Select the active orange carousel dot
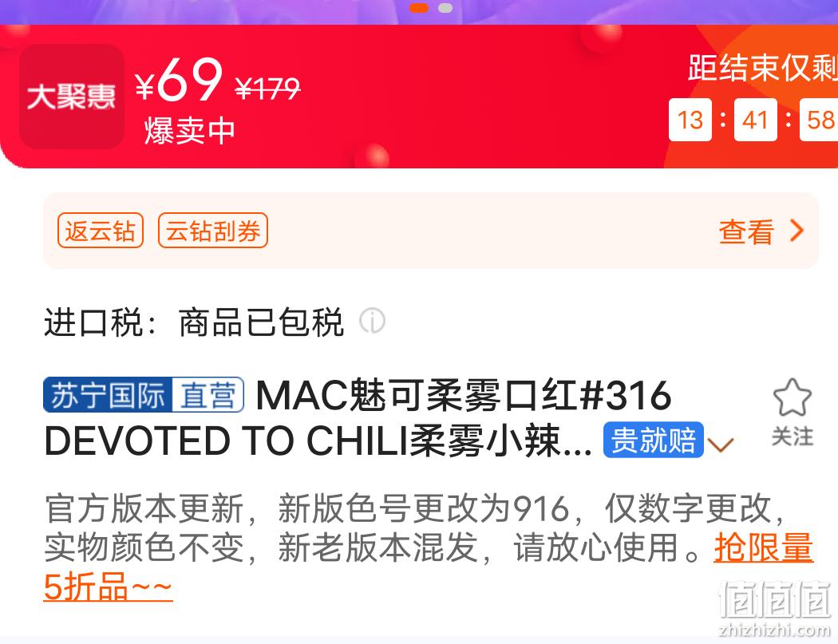Image resolution: width=838 pixels, height=644 pixels. 419,8
